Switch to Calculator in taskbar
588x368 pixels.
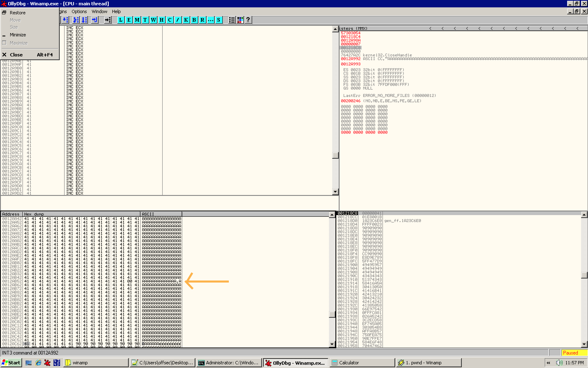(x=362, y=363)
